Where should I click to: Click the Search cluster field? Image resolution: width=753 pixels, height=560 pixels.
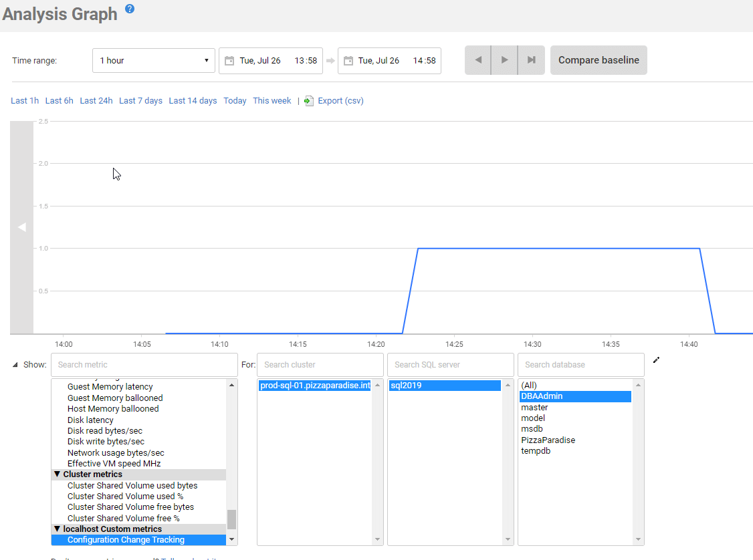coord(320,365)
